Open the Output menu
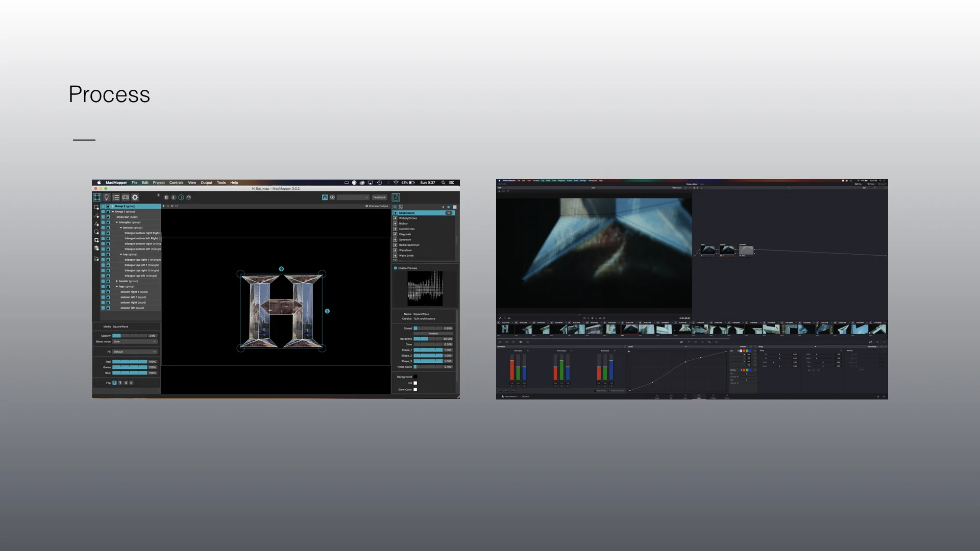 pyautogui.click(x=206, y=183)
